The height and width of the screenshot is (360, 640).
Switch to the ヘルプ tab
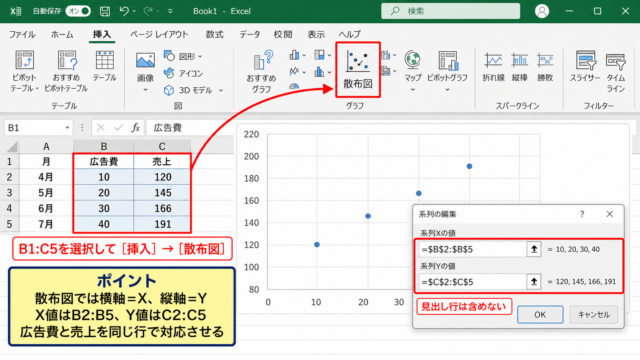coord(350,34)
